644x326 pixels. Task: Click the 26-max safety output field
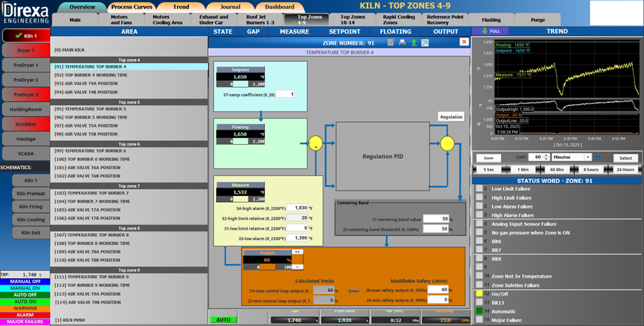tap(438, 290)
